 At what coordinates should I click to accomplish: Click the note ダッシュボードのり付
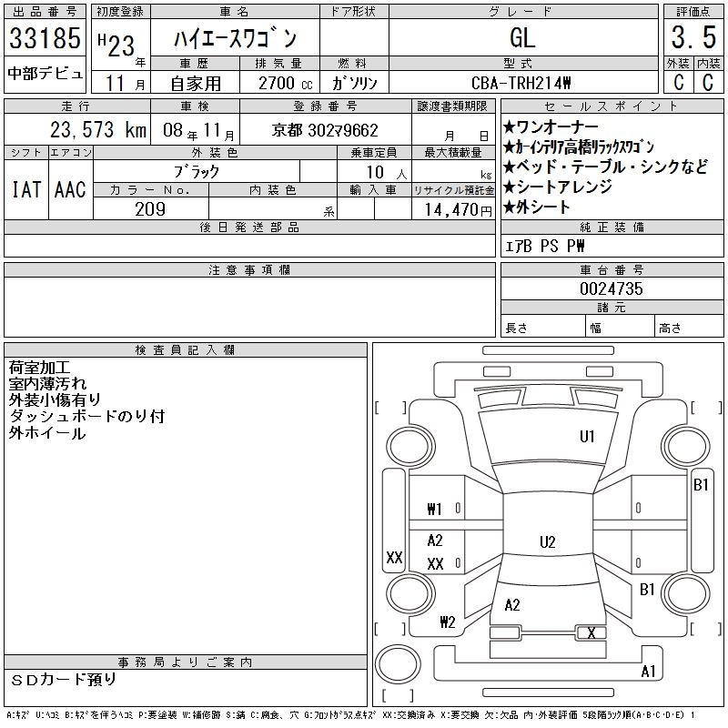[86, 417]
